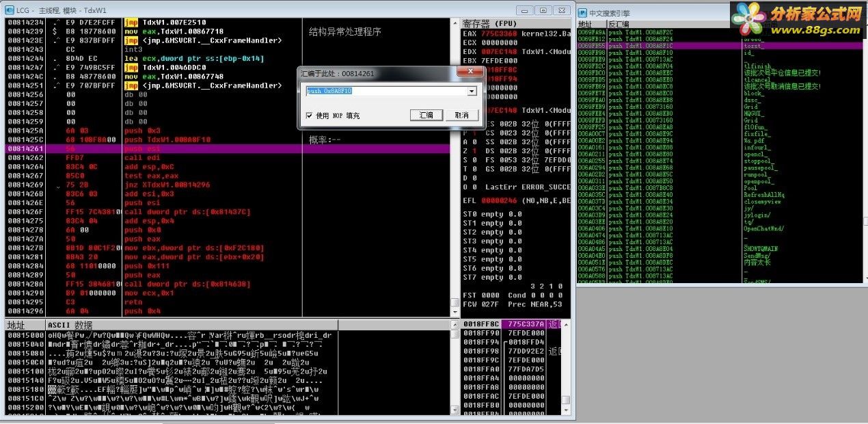
Task: Select the HQGUI_ string result
Action: pos(753,114)
